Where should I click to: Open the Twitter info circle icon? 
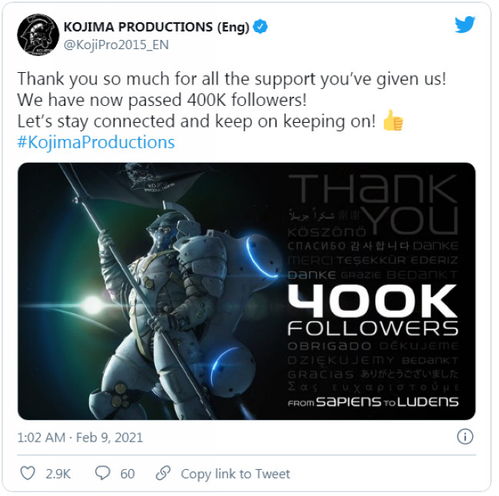click(465, 437)
